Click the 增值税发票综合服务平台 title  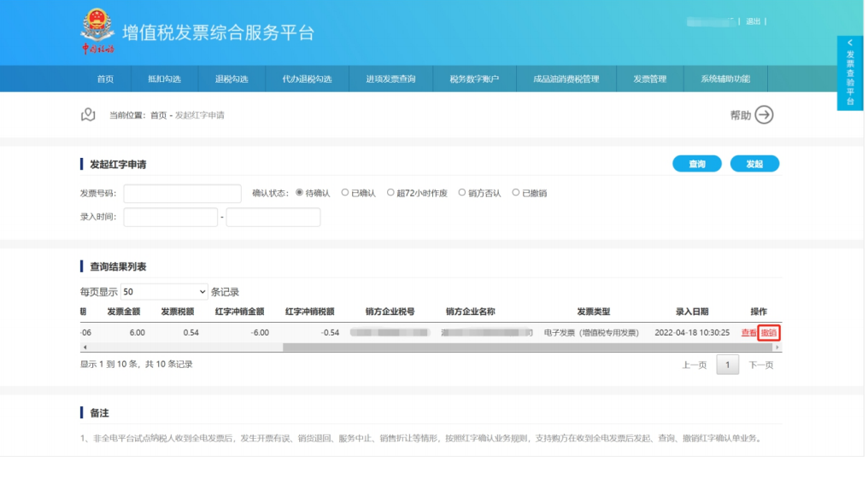(218, 32)
